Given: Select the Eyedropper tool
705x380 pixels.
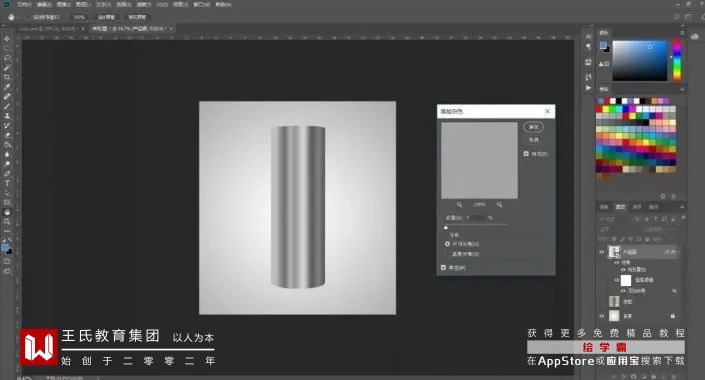Looking at the screenshot, I should 7,87.
